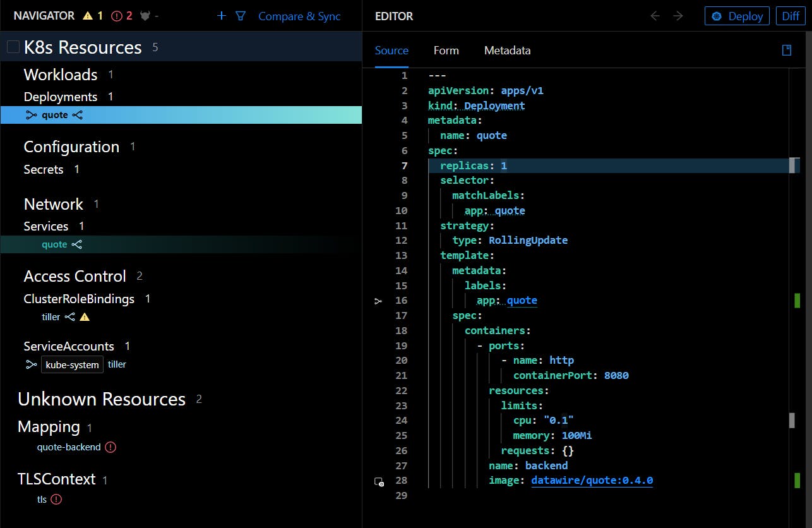Click the kind value Deployment
The width and height of the screenshot is (812, 528).
pyautogui.click(x=494, y=105)
